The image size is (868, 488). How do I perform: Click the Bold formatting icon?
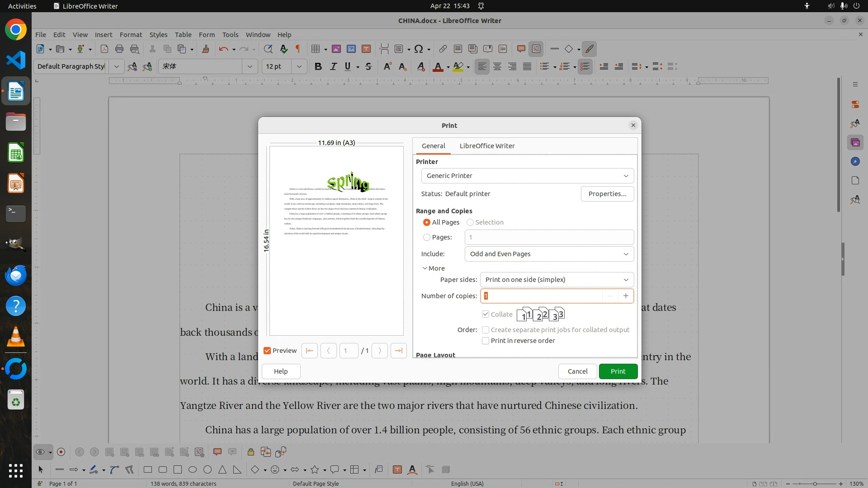point(318,66)
